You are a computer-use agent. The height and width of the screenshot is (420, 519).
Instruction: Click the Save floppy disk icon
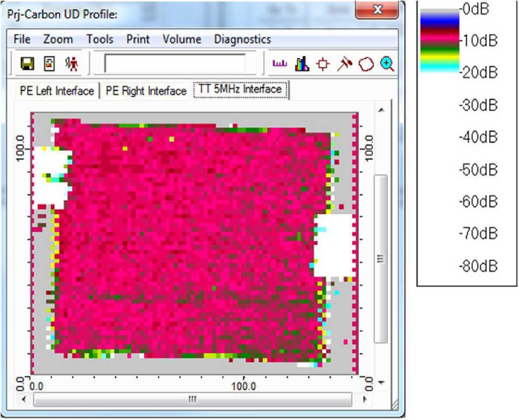click(27, 64)
